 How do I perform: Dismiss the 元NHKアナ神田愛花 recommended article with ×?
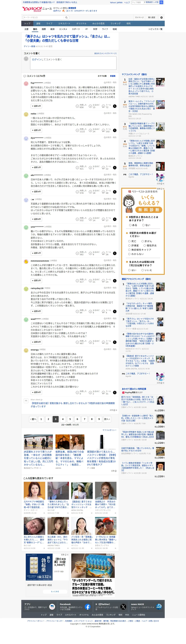(x=44, y=513)
